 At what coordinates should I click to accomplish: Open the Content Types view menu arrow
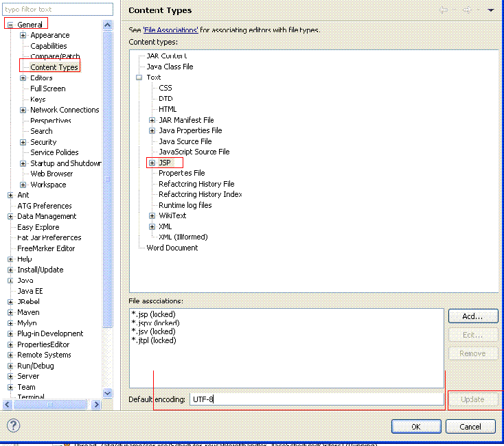click(490, 10)
